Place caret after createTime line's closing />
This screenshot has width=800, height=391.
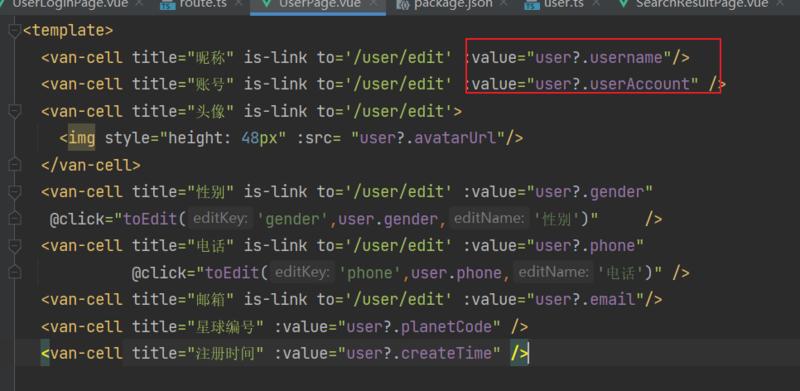pyautogui.click(x=529, y=353)
